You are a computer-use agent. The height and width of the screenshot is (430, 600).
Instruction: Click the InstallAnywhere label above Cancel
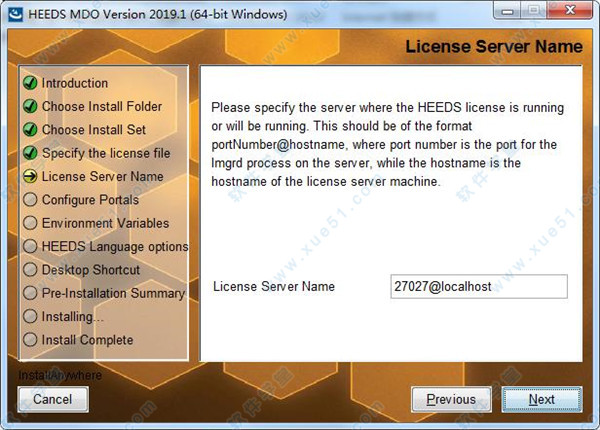(60, 375)
